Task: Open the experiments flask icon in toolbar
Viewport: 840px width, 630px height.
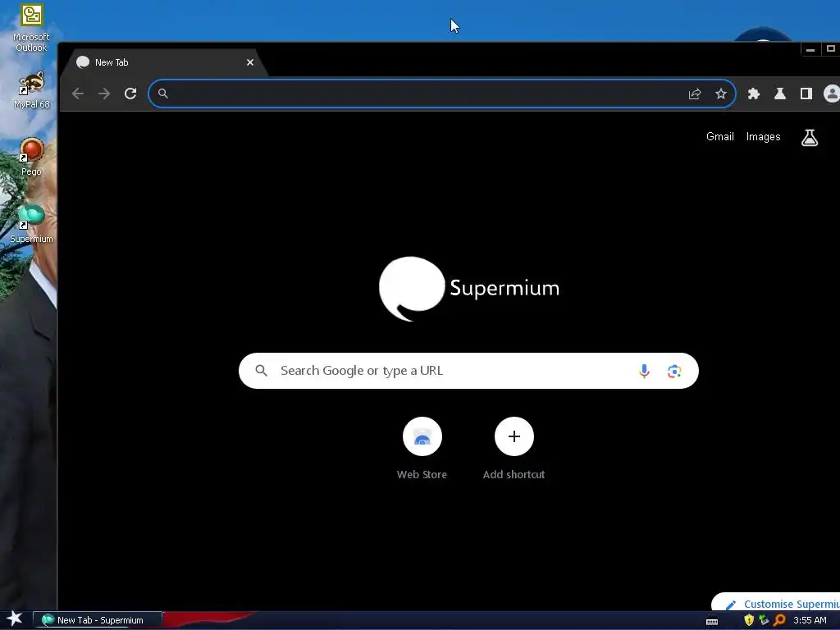Action: [x=780, y=94]
